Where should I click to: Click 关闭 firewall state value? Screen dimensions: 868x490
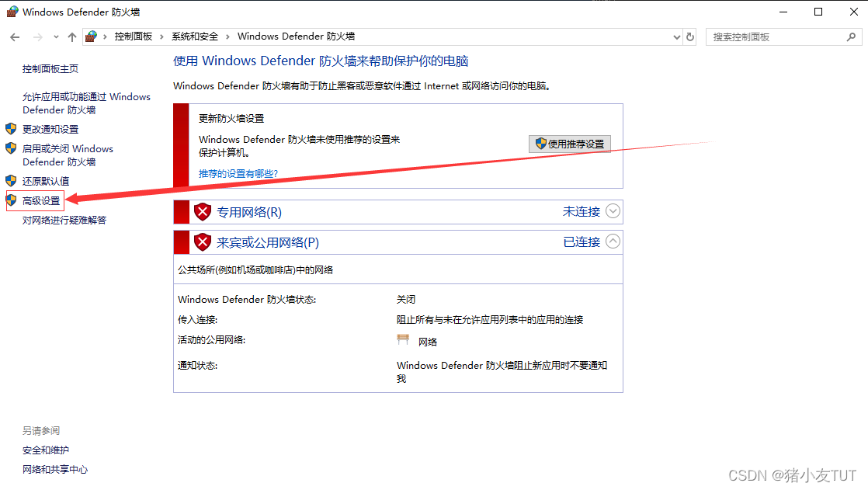(406, 300)
